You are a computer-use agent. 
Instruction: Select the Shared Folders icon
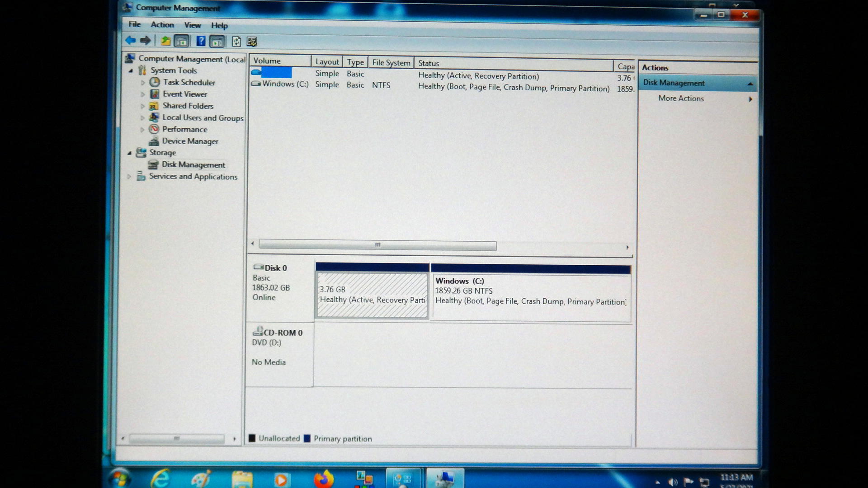pos(154,106)
